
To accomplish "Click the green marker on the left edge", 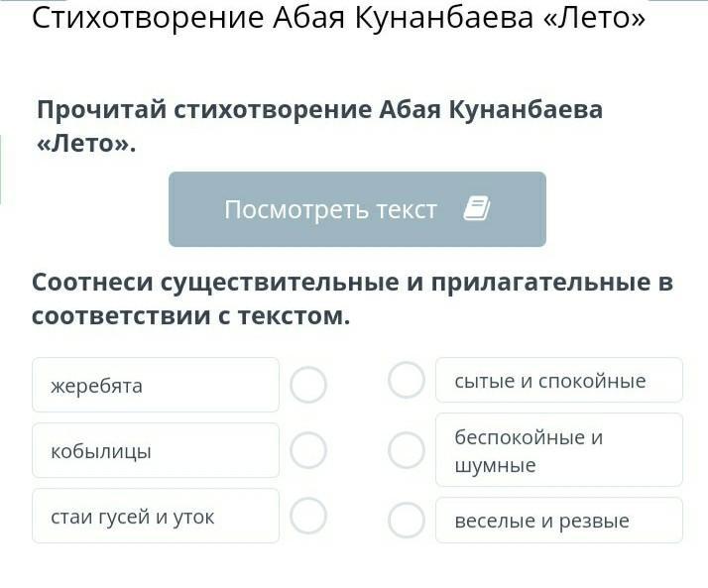I will [x=1, y=170].
